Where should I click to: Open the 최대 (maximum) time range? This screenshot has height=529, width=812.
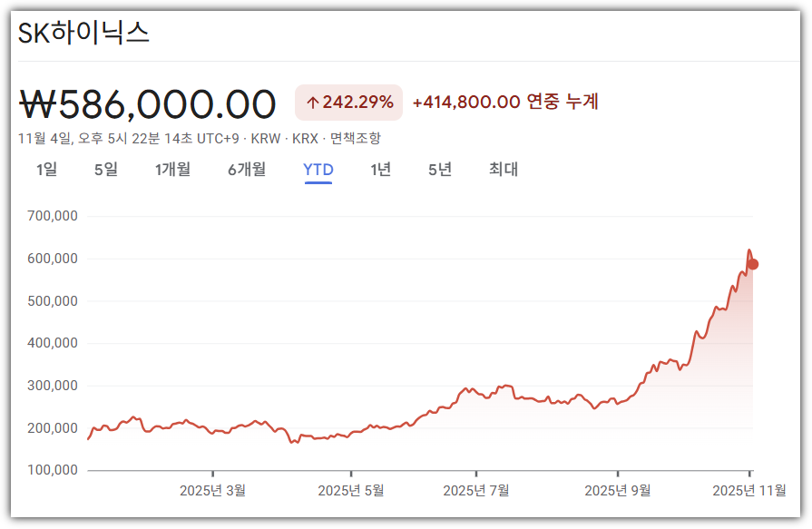[500, 170]
